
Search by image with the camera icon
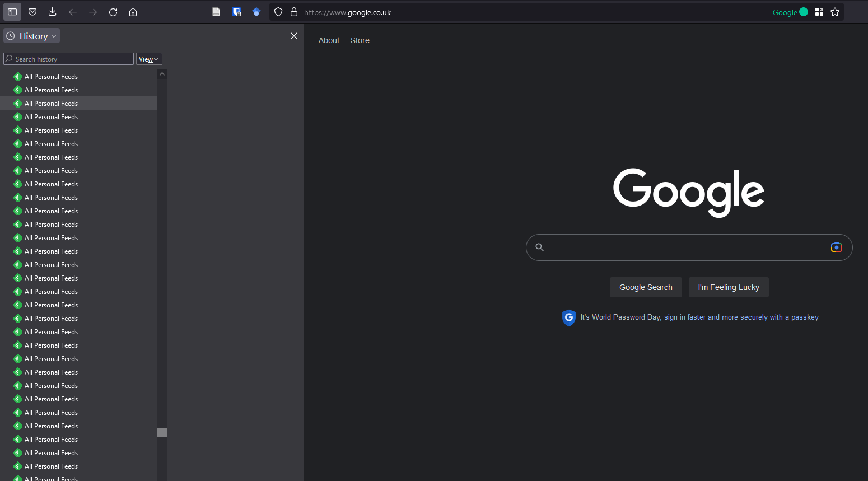click(x=836, y=247)
